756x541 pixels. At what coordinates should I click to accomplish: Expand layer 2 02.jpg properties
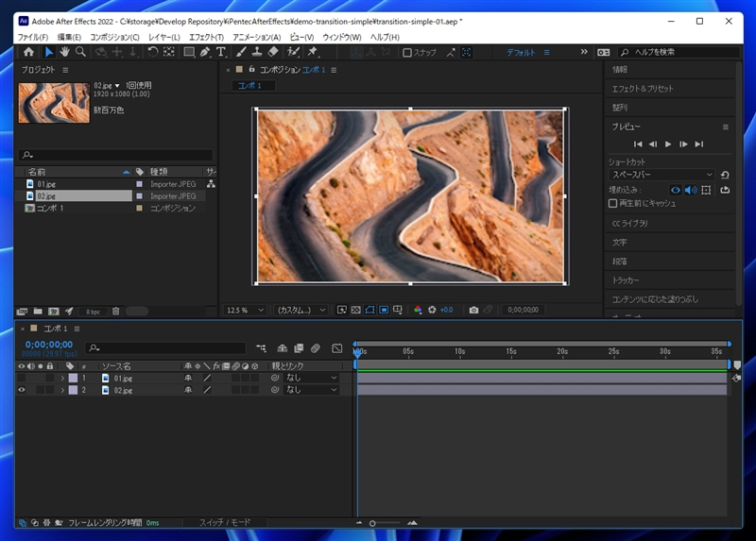[x=62, y=390]
